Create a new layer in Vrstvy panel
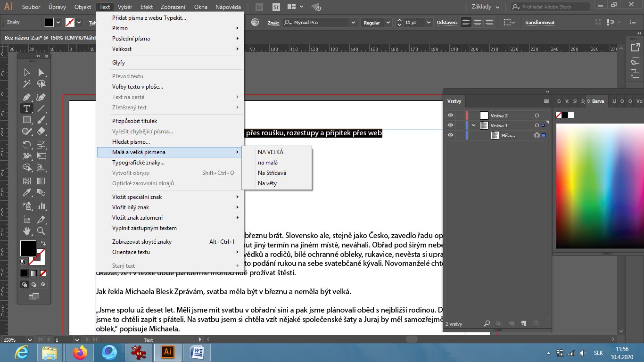 523,323
